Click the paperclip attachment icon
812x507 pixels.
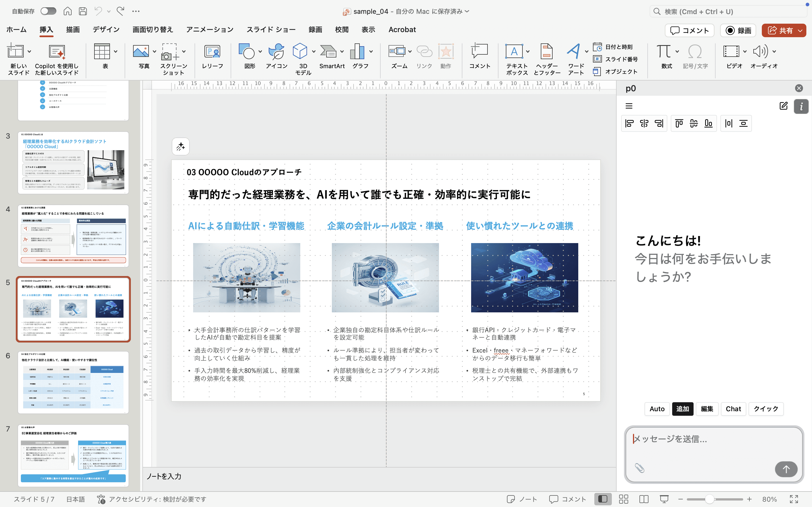coord(639,468)
